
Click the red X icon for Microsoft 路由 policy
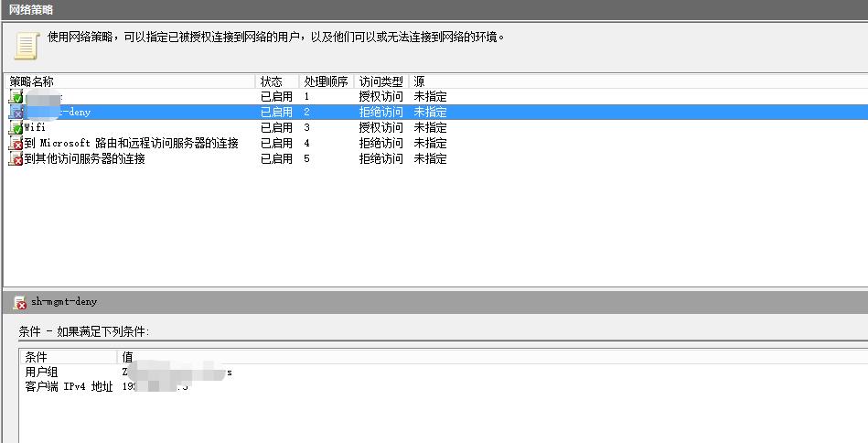[x=16, y=143]
